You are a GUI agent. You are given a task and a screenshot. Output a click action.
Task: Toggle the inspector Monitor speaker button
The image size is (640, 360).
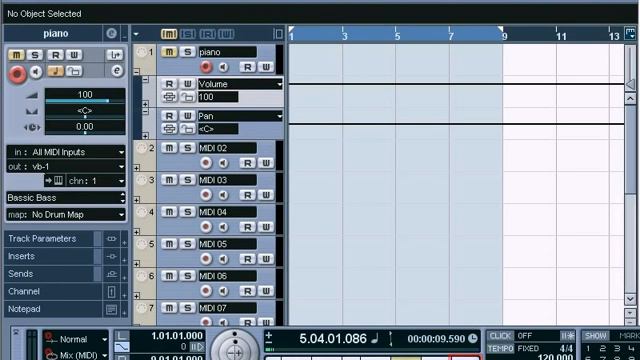(x=36, y=72)
